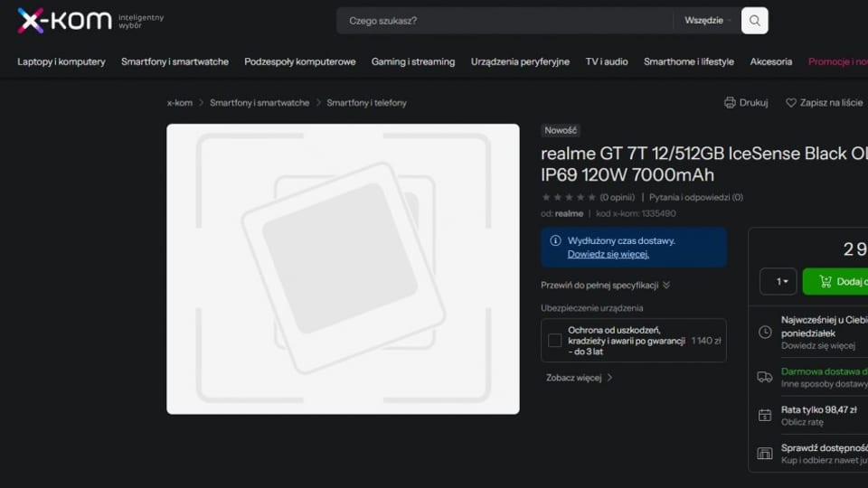Open the quantity selector showing 1

coord(778,282)
